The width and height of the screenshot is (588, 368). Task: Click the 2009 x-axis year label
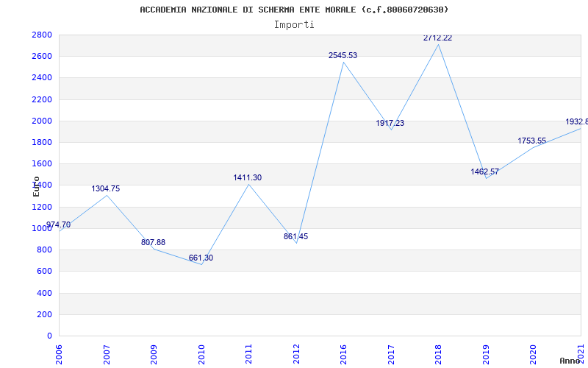click(154, 355)
